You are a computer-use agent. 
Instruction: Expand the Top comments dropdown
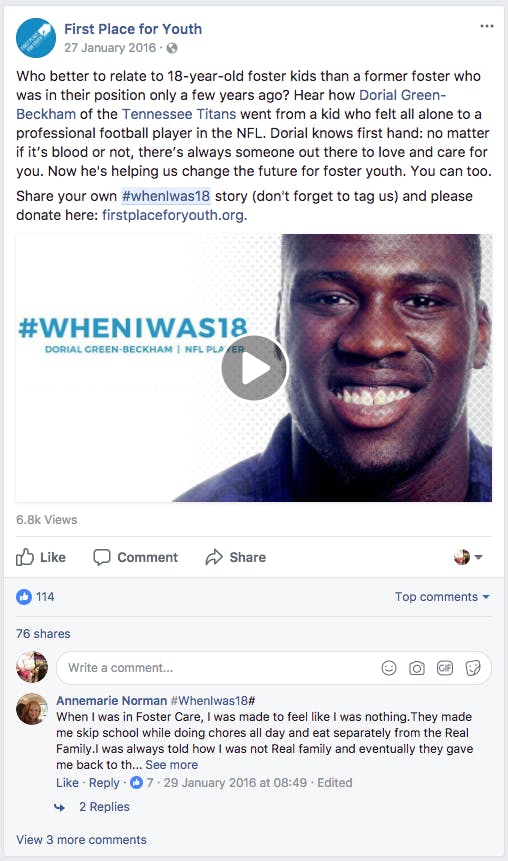click(x=442, y=597)
